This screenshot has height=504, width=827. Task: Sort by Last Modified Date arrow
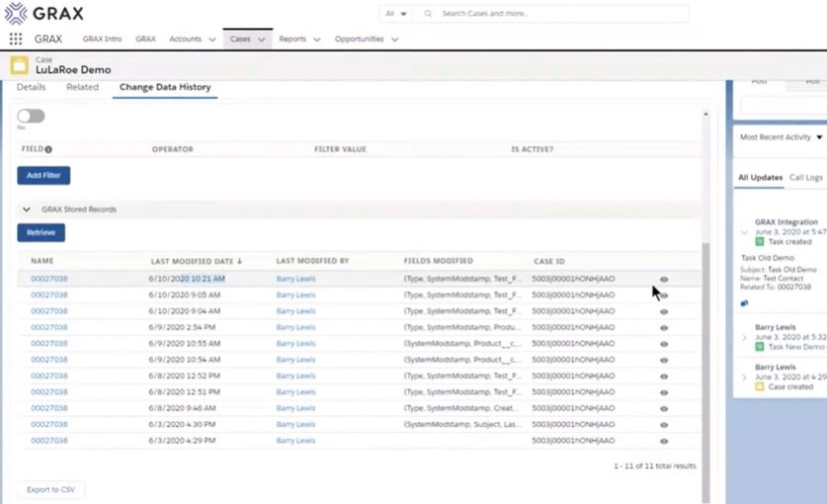click(x=239, y=261)
